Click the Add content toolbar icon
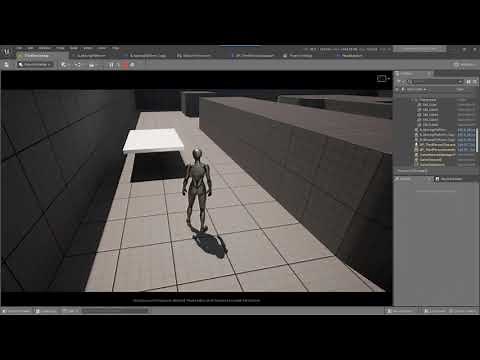 coord(64,65)
